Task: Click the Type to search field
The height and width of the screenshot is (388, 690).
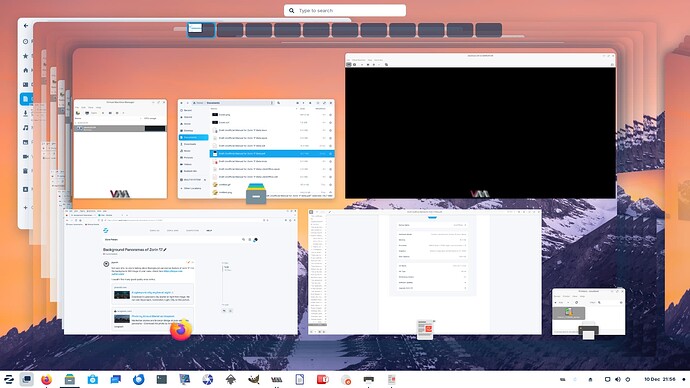Action: coord(345,10)
